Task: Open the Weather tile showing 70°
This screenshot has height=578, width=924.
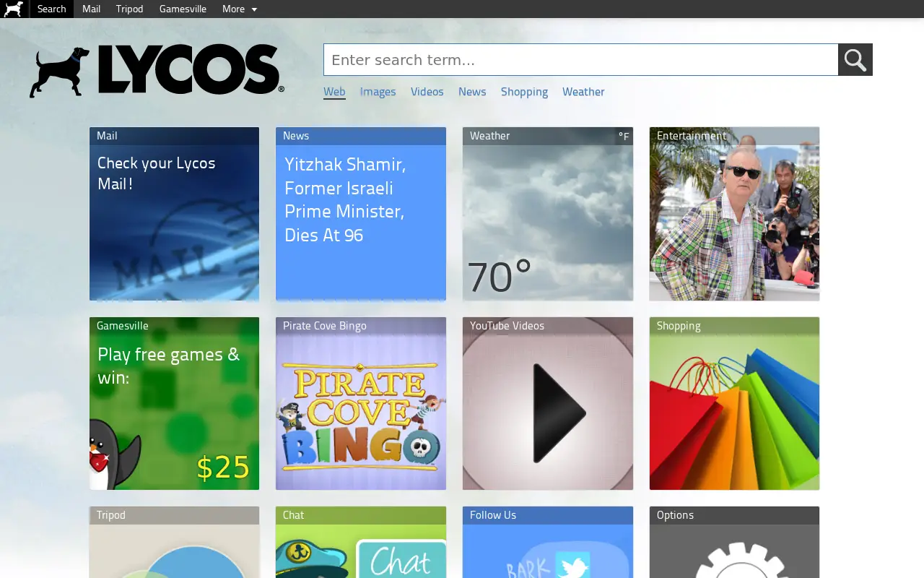Action: point(548,214)
